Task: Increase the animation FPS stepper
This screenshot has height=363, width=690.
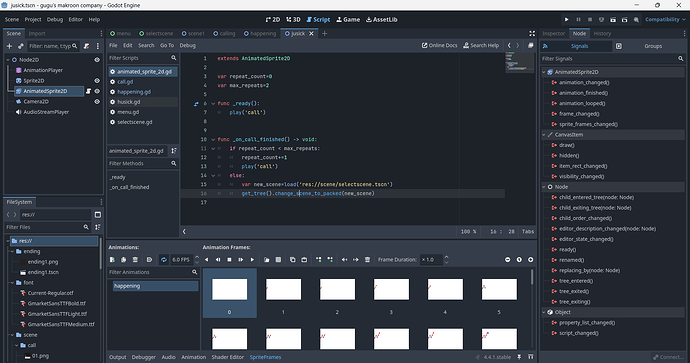Action: 197,257
